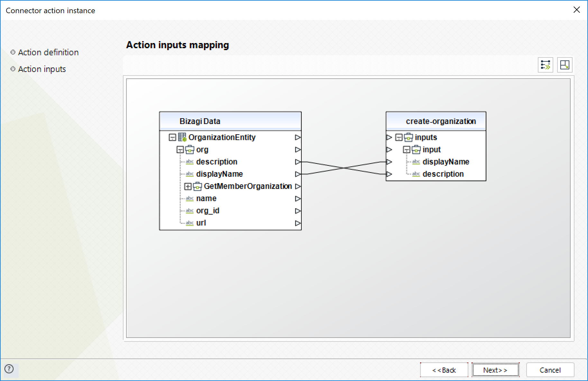The width and height of the screenshot is (588, 381).
Task: Go to Action inputs step
Action: [42, 69]
